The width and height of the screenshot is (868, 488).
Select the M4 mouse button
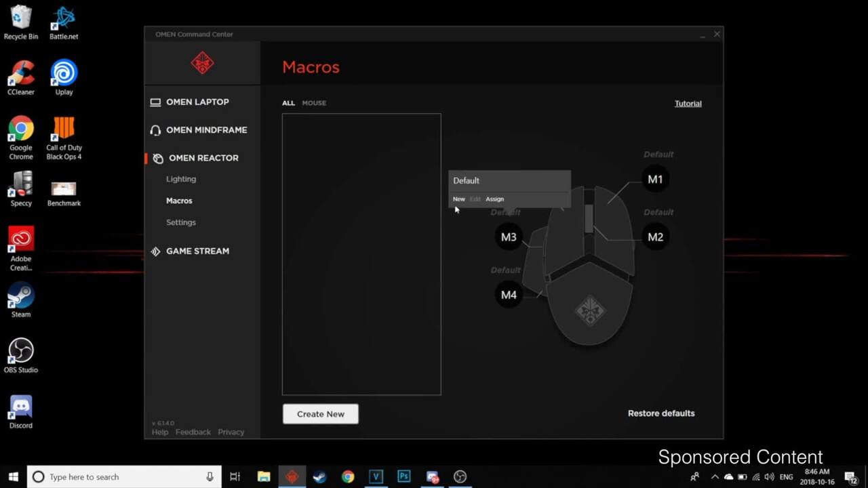pos(509,295)
